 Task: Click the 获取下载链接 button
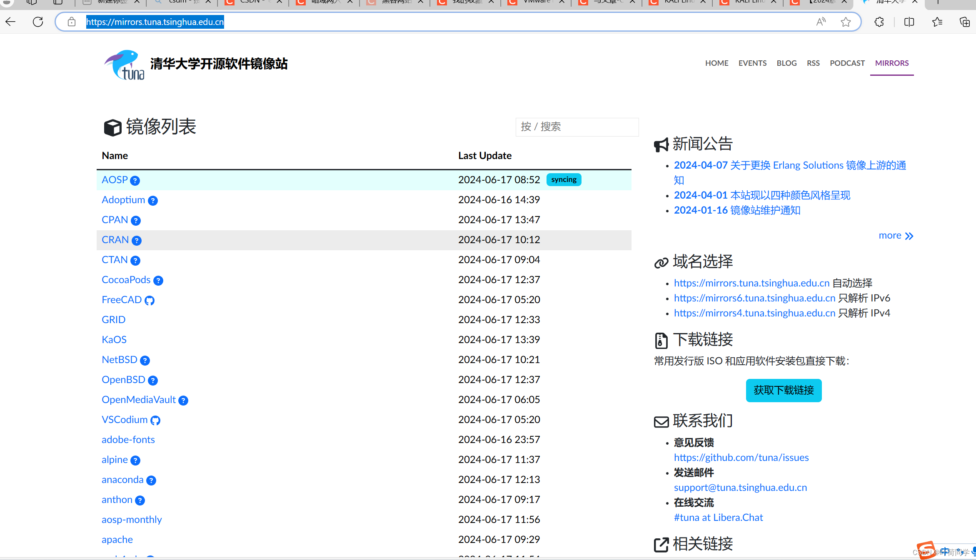coord(784,391)
